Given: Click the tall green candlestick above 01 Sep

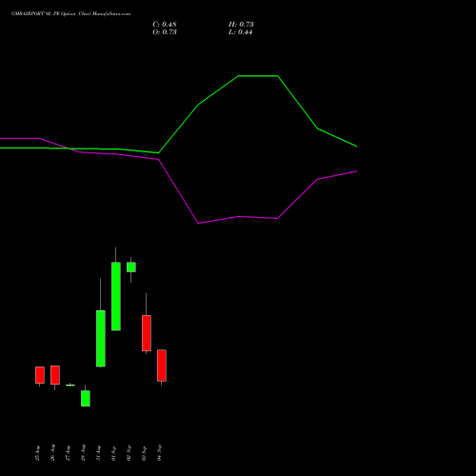Looking at the screenshot, I should (116, 296).
